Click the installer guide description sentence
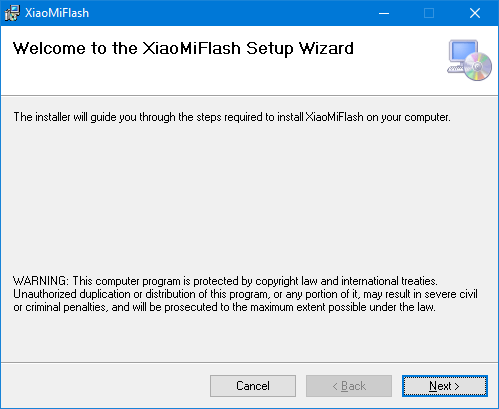The height and width of the screenshot is (409, 499). click(x=232, y=117)
